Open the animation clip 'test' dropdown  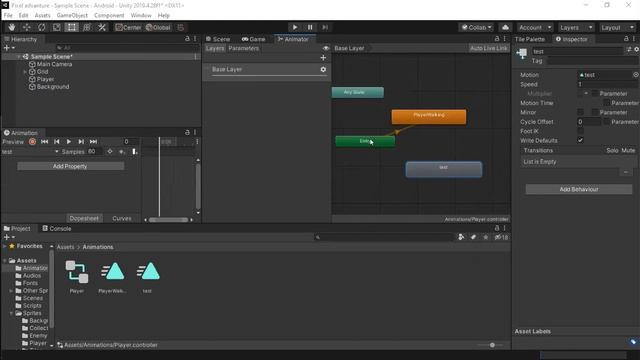click(31, 152)
